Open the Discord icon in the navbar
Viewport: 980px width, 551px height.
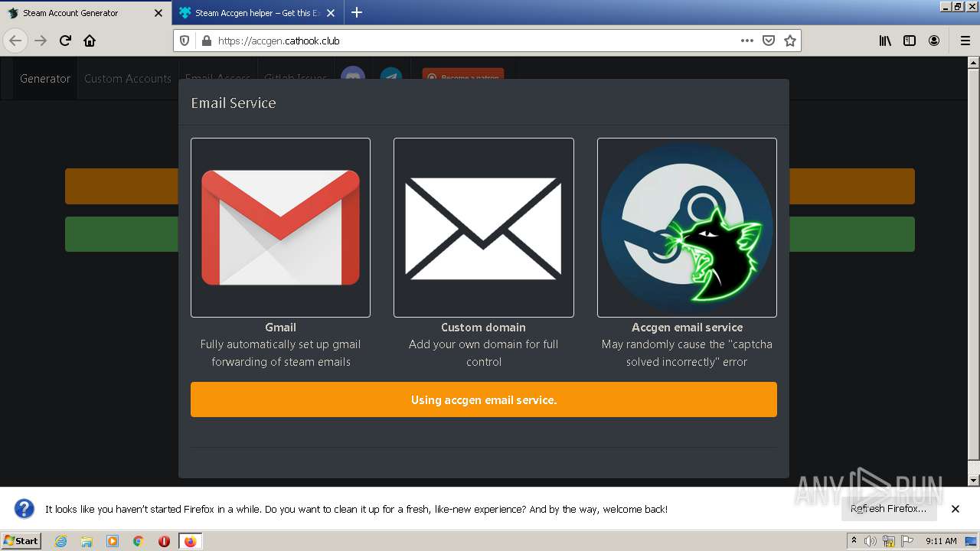pyautogui.click(x=353, y=77)
